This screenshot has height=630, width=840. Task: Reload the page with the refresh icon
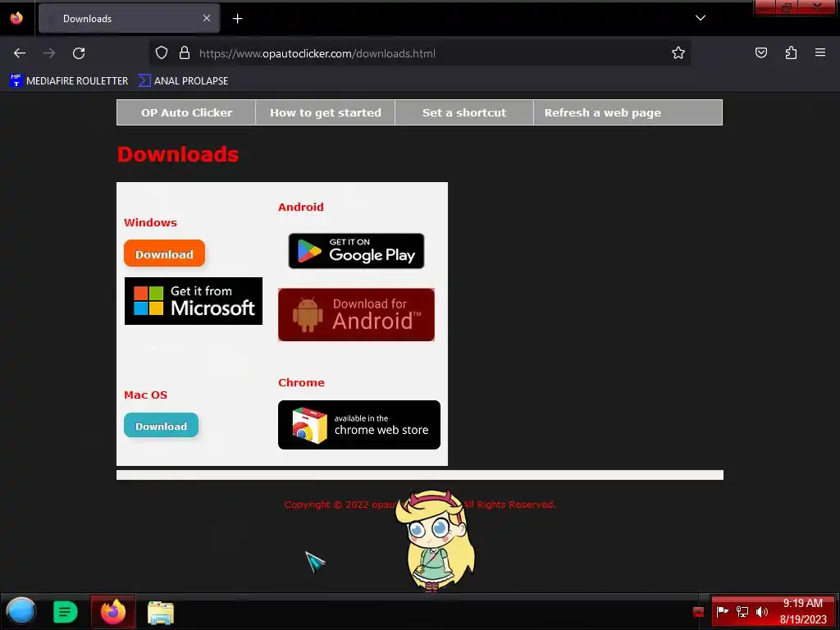point(79,53)
